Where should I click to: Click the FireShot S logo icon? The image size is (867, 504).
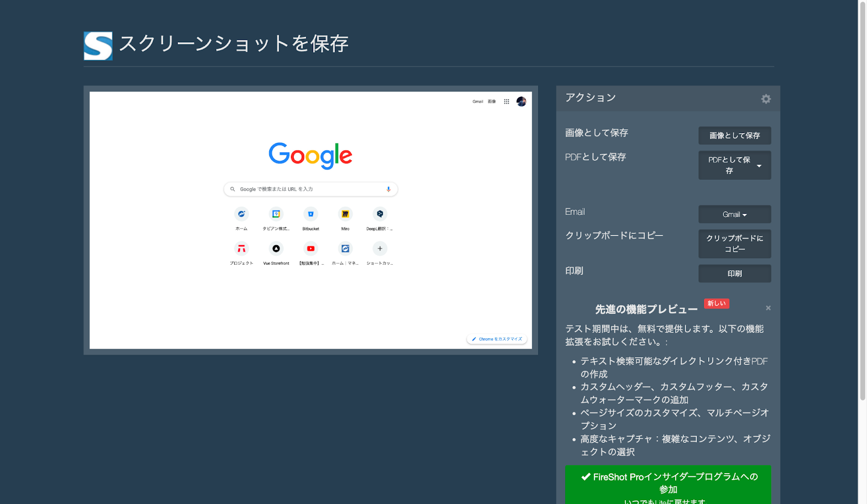(x=98, y=45)
